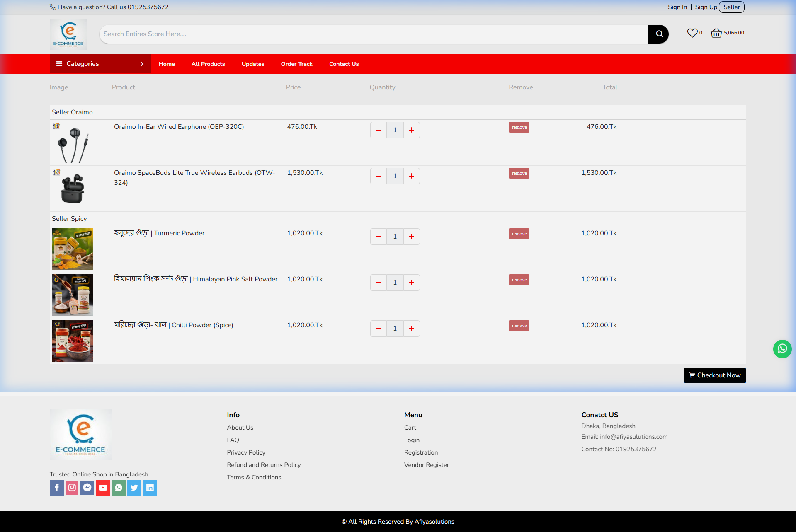
Task: Click the search magnifier icon
Action: 658,34
